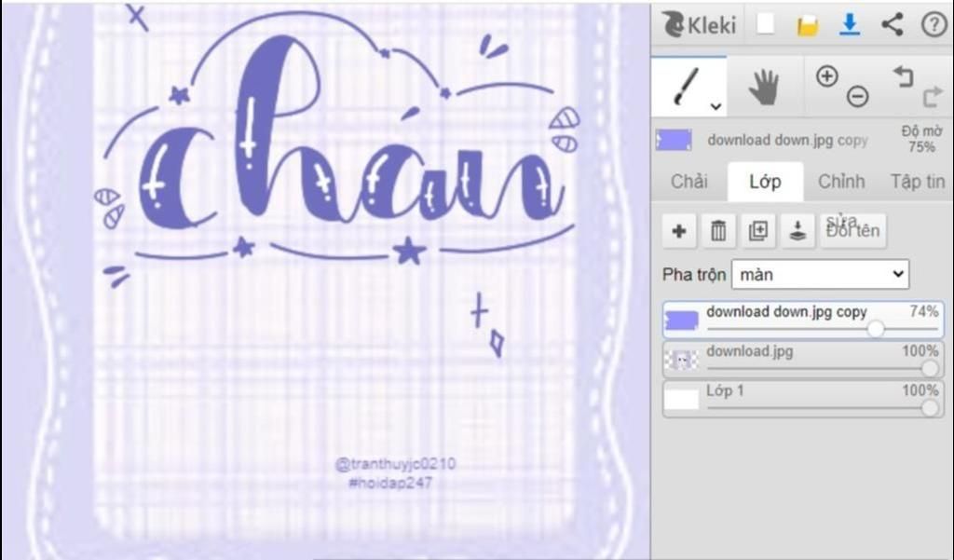Viewport: 954px width, 560px height.
Task: Duplicate the layer
Action: [758, 231]
